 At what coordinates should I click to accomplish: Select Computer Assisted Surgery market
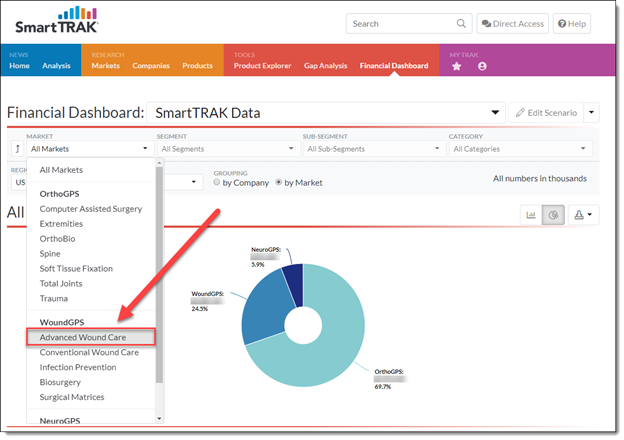pos(91,209)
